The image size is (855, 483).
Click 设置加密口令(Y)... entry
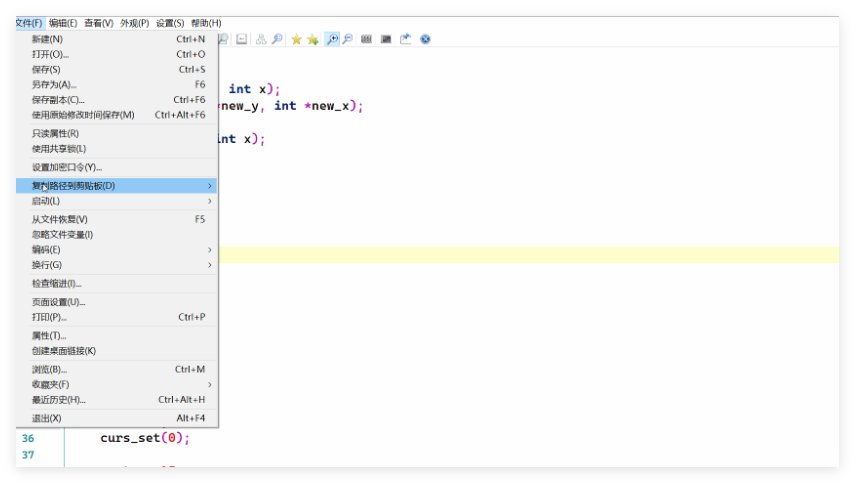[117, 167]
